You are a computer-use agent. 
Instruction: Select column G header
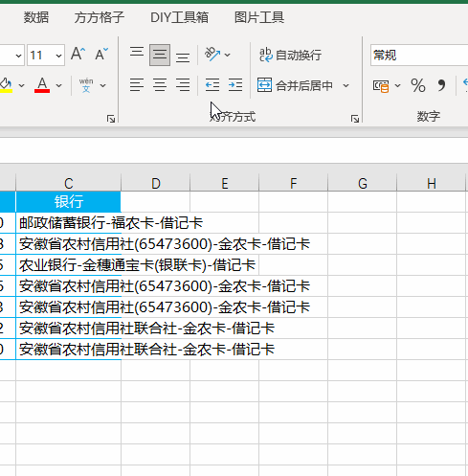[x=362, y=183]
